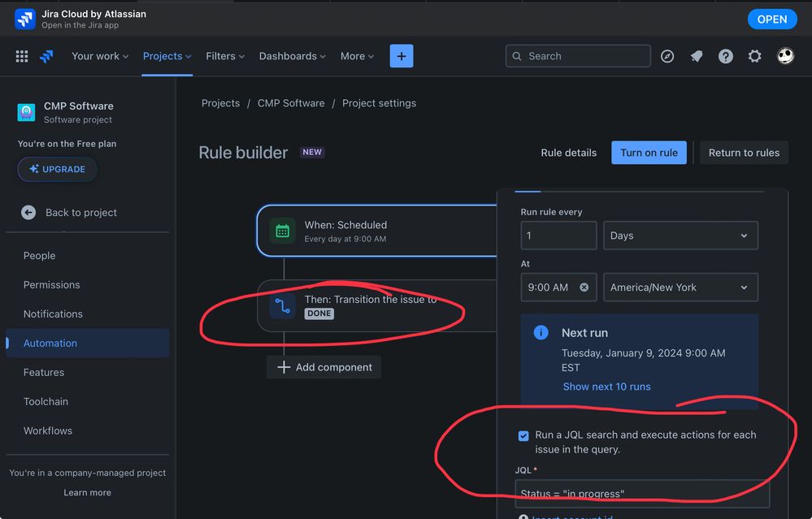812x519 pixels.
Task: Select Permissions in the sidebar
Action: tap(52, 285)
